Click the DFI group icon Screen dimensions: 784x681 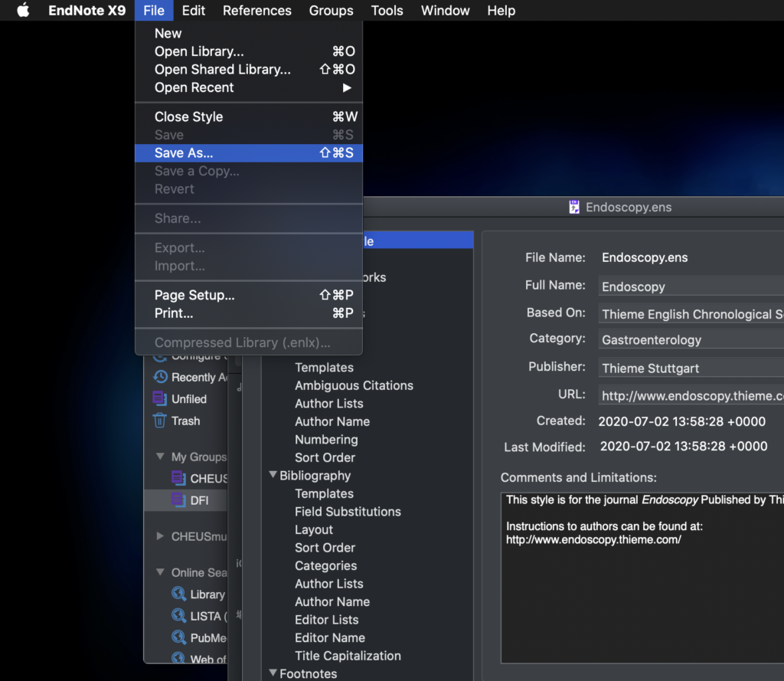click(178, 499)
